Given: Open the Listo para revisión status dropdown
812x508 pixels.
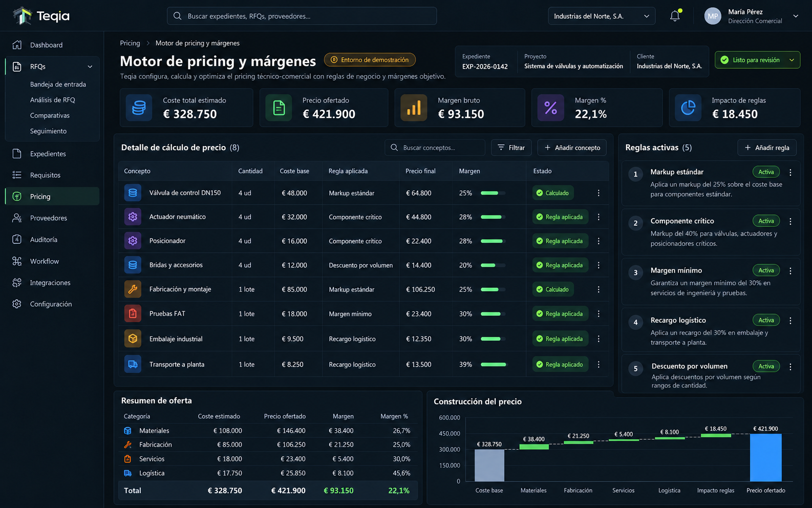Looking at the screenshot, I should point(757,60).
